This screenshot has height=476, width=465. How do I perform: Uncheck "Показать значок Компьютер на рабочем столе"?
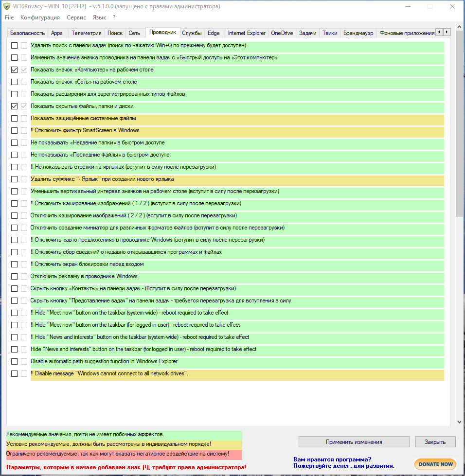point(14,70)
